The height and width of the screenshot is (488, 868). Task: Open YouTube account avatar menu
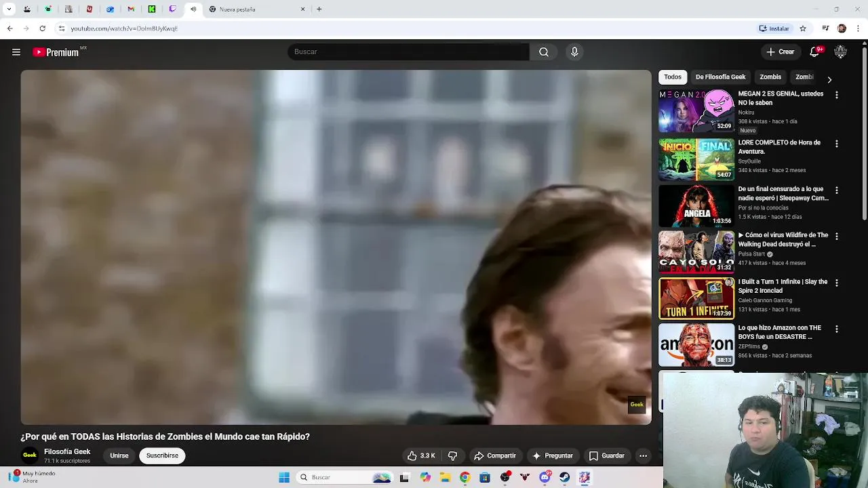pyautogui.click(x=841, y=52)
